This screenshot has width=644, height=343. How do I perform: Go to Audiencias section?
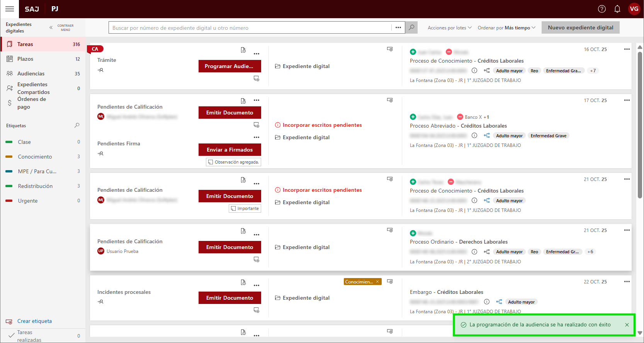pos(31,73)
